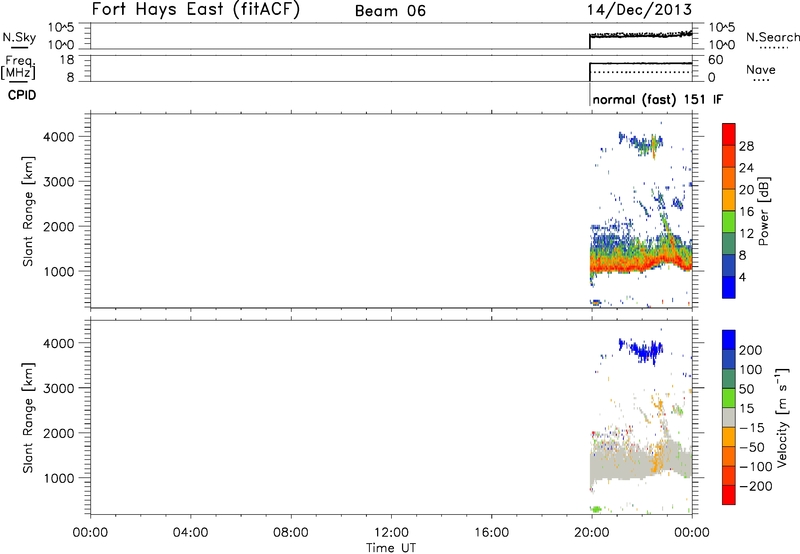Image resolution: width=800 pixels, height=554 pixels.
Task: Pick the Velocity segment between 50 and 100
Action: click(x=729, y=379)
